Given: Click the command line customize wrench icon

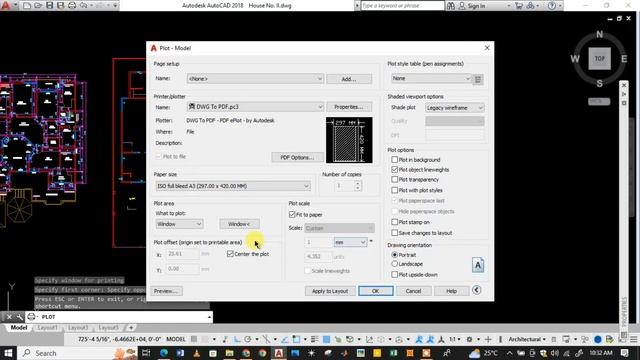Looking at the screenshot, I should pos(20,317).
